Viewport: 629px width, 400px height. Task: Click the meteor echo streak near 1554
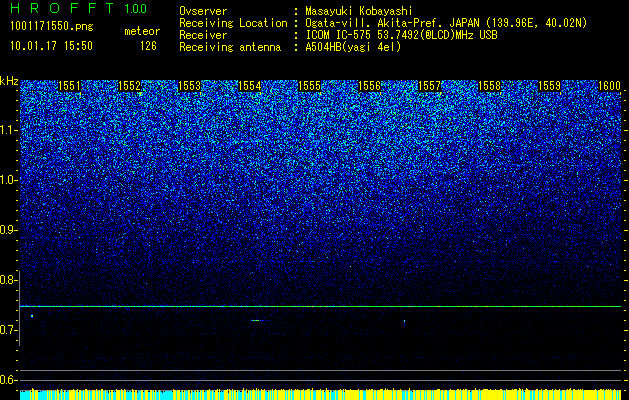[x=260, y=320]
